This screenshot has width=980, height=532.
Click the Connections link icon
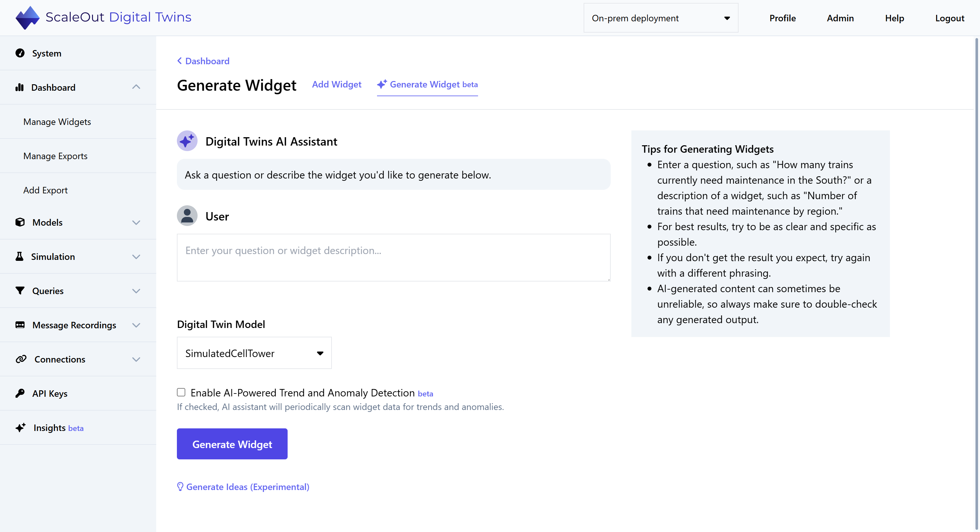(21, 359)
